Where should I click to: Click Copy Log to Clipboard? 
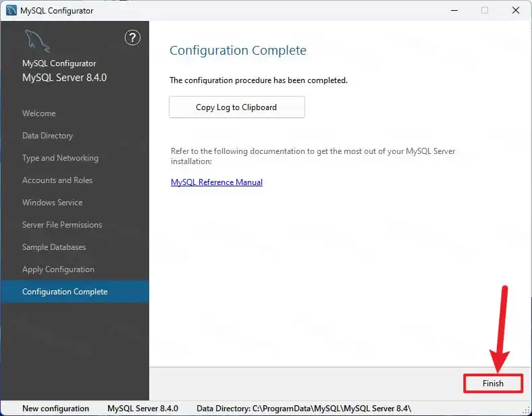[237, 107]
